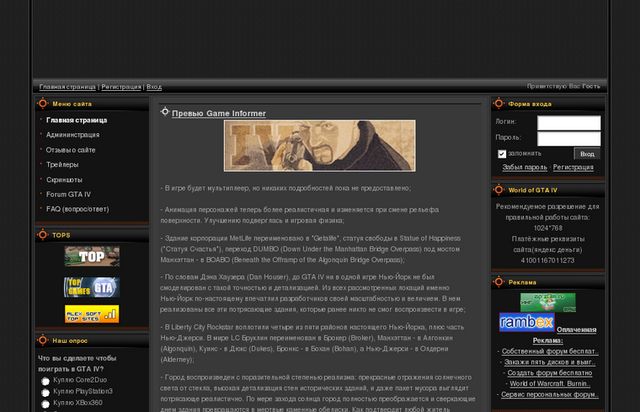Open the Регистрация link in top bar
This screenshot has width=640, height=412.
click(121, 87)
